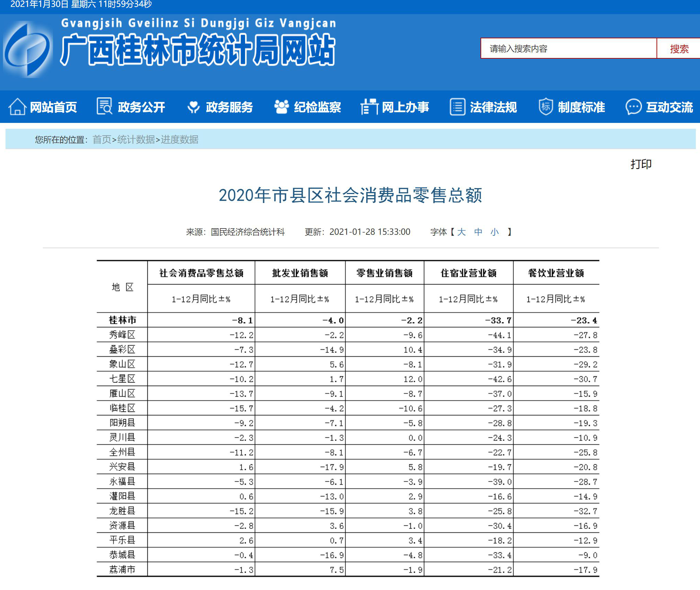This screenshot has width=700, height=590.
Task: Go to 统计数据 in breadcrumb
Action: pyautogui.click(x=136, y=139)
